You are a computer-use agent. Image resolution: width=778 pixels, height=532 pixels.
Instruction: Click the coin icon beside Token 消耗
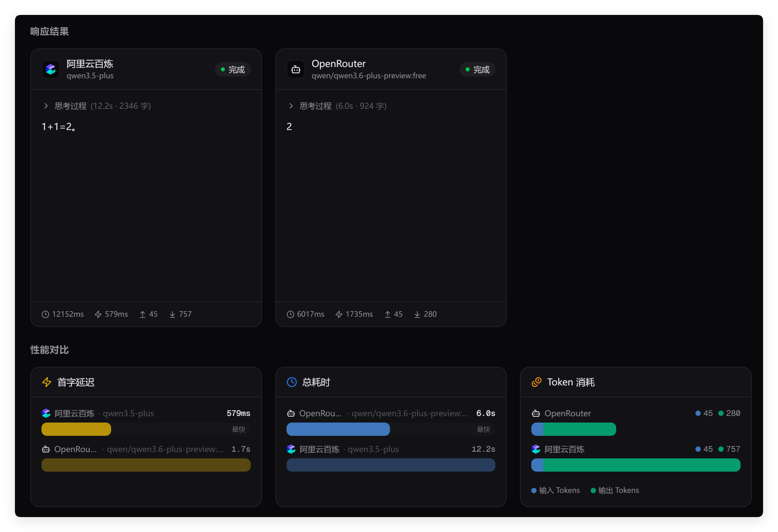click(536, 382)
